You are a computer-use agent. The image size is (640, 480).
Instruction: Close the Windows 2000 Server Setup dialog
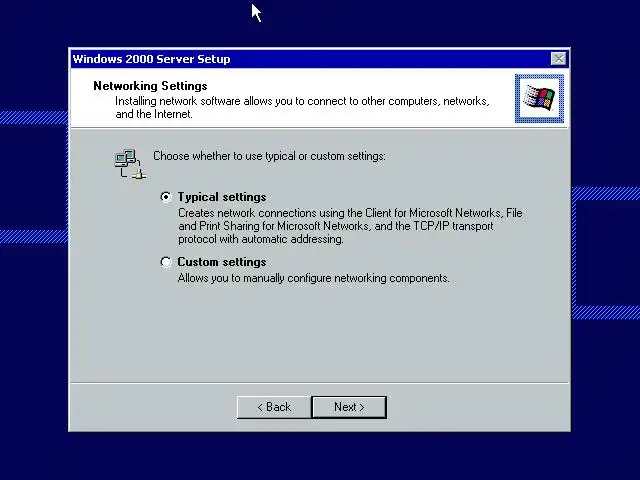click(558, 59)
